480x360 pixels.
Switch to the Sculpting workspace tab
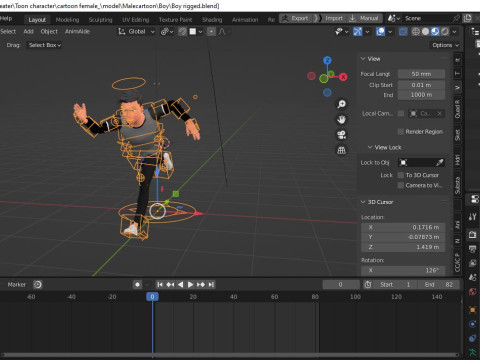click(x=100, y=20)
